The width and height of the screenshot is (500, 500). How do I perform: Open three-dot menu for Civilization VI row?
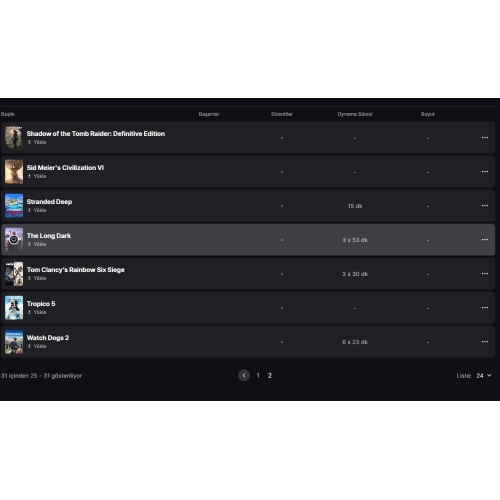pos(485,172)
